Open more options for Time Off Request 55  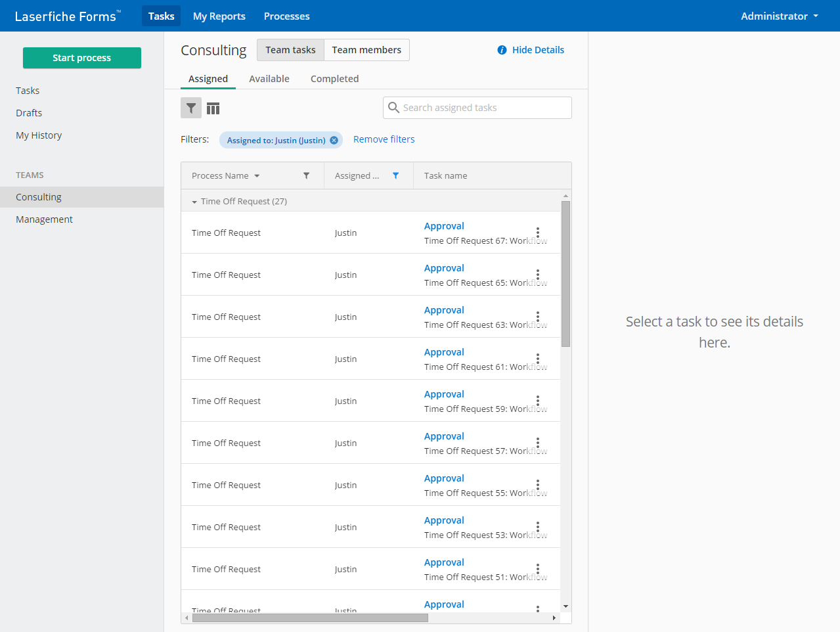(537, 485)
